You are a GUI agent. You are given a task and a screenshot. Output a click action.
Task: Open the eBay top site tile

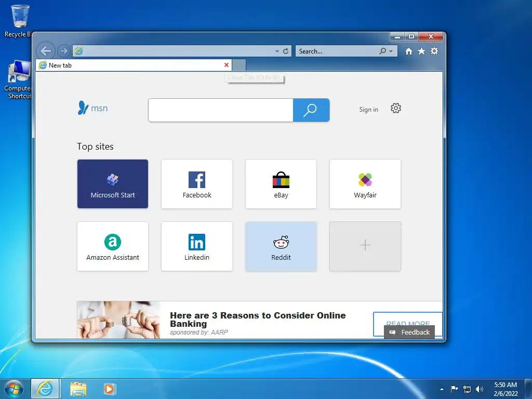point(281,184)
